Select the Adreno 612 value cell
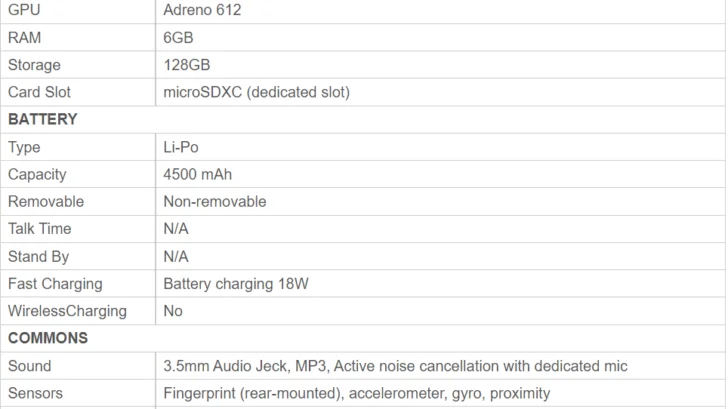The width and height of the screenshot is (728, 409). (x=440, y=10)
